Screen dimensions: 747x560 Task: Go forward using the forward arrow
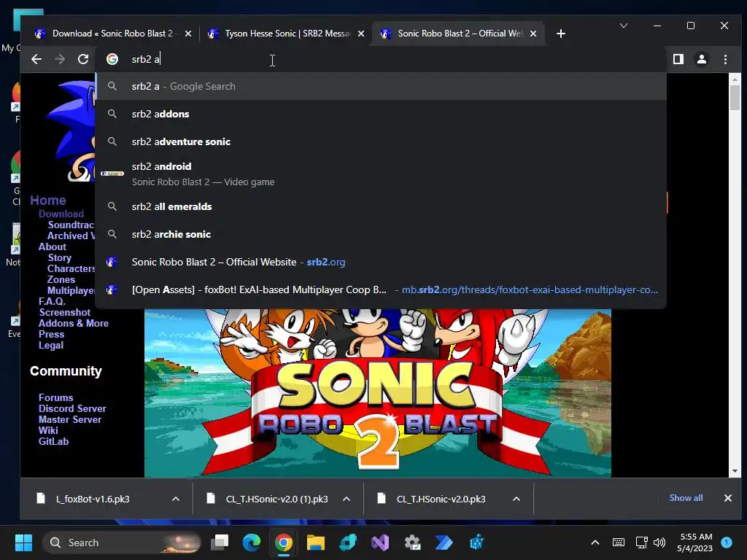pos(60,59)
